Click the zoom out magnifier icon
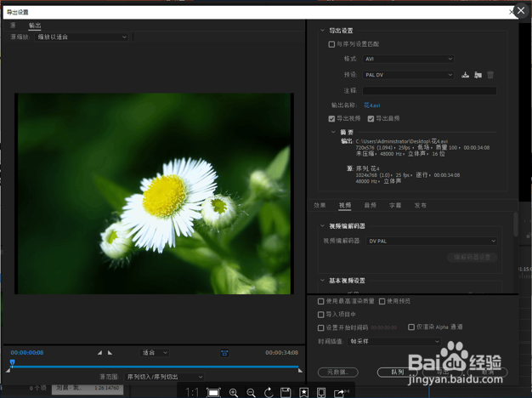The height and width of the screenshot is (398, 532). point(251,393)
